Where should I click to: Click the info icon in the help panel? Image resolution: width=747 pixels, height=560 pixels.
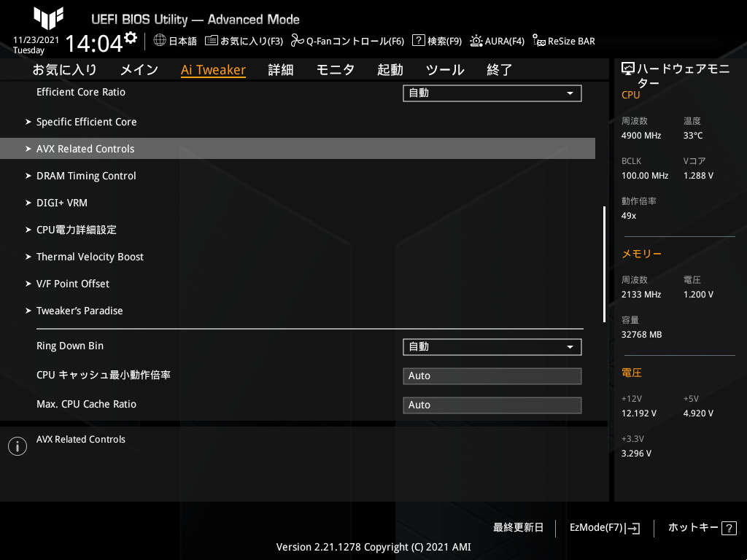tap(18, 446)
